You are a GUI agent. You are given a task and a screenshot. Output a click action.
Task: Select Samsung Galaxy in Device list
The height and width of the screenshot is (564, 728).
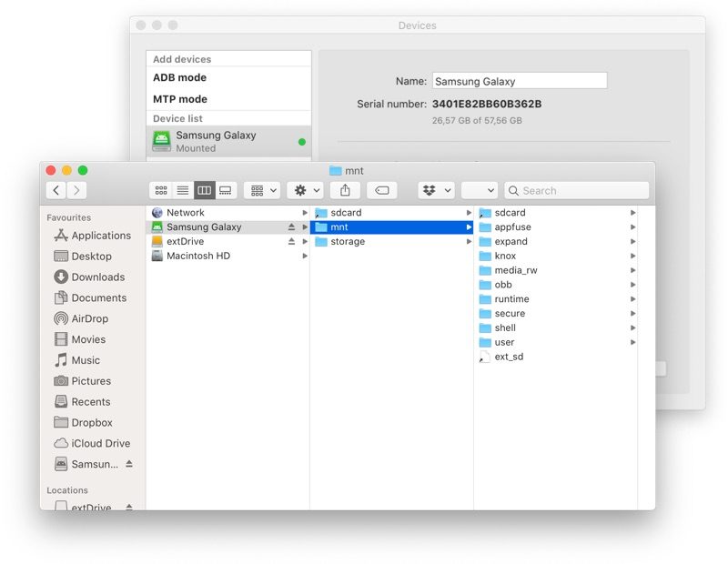(x=228, y=142)
